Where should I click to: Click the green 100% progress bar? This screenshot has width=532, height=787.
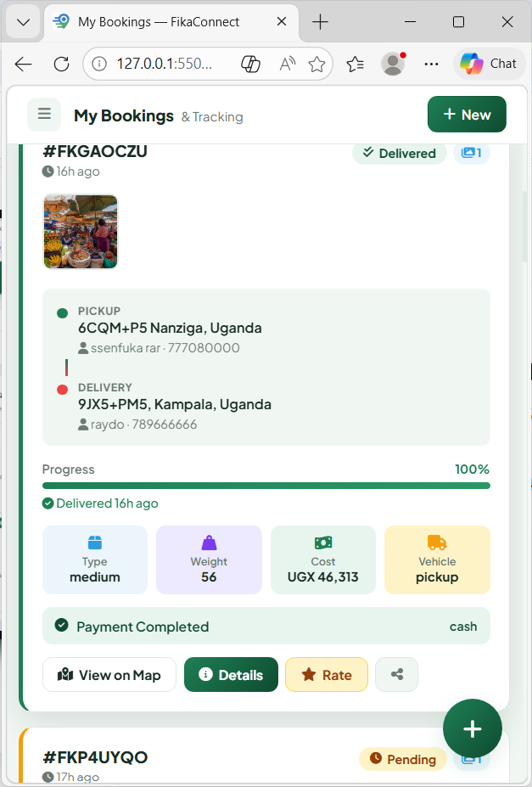(x=266, y=485)
